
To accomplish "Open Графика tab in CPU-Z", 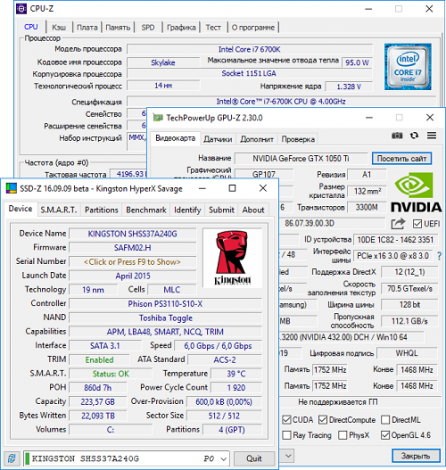I will tap(181, 27).
